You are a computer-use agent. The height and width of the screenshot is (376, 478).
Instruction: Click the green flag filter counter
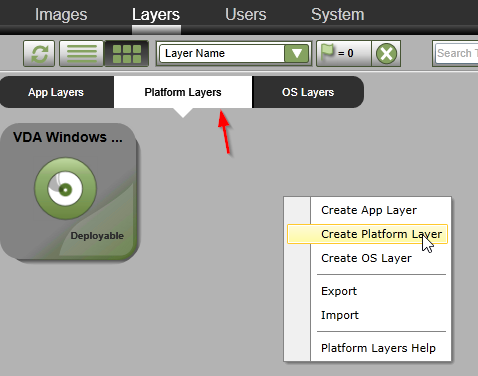point(344,53)
